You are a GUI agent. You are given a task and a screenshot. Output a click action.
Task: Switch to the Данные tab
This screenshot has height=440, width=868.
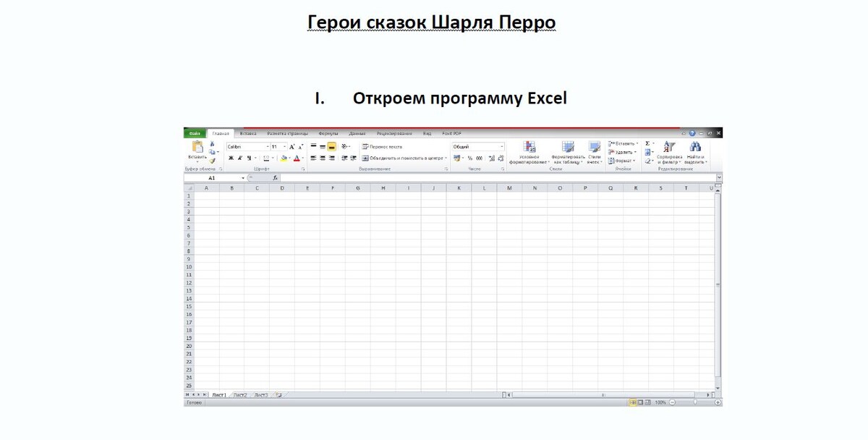[x=357, y=133]
